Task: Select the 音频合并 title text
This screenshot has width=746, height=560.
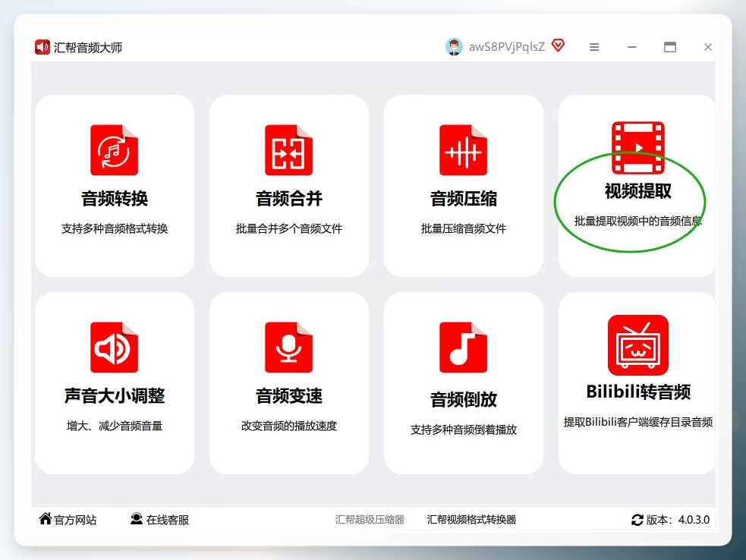Action: (289, 198)
